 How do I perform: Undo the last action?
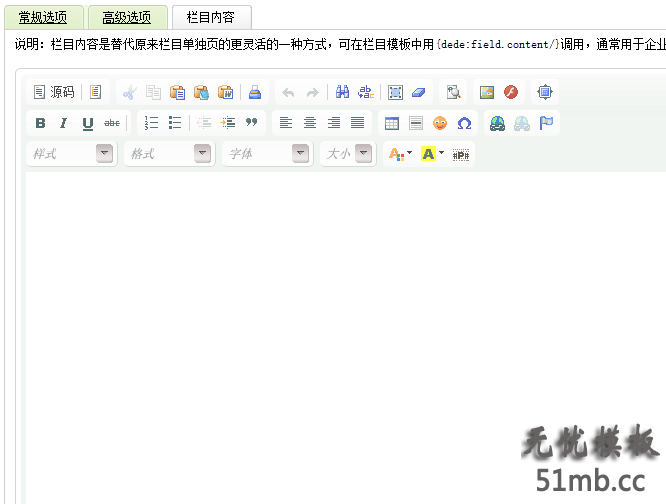pyautogui.click(x=288, y=92)
